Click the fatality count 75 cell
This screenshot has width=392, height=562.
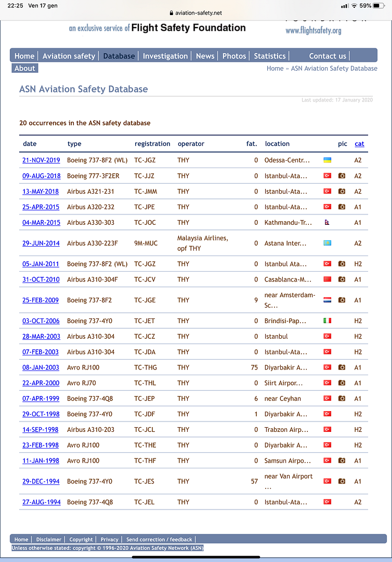(x=254, y=367)
